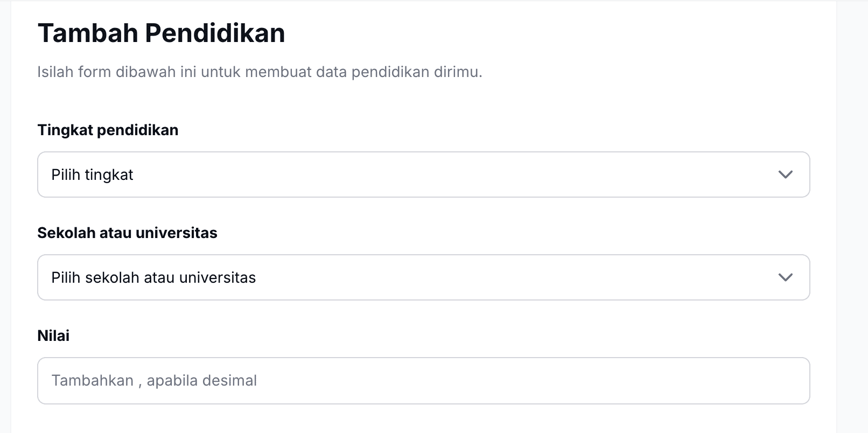This screenshot has height=433, width=868.
Task: Click the Nilai field label
Action: pos(53,335)
